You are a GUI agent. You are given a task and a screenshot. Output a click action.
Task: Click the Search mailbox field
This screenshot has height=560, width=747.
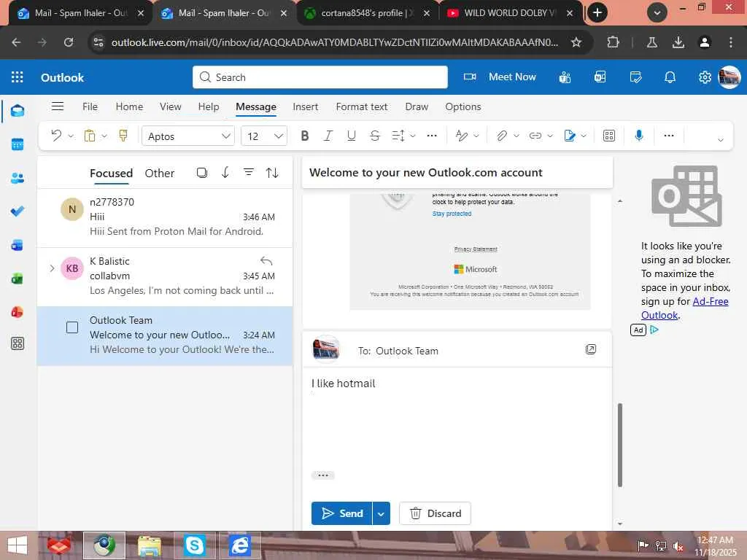click(x=320, y=77)
